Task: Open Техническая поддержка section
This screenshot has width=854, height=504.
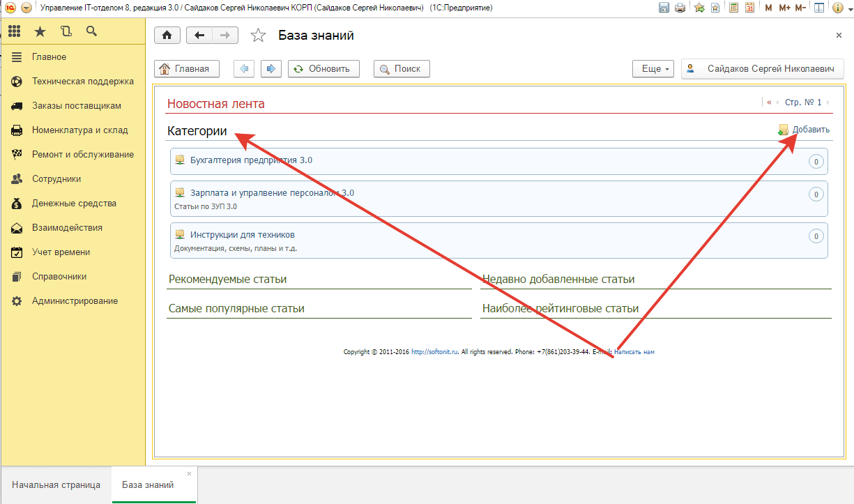Action: tap(73, 81)
